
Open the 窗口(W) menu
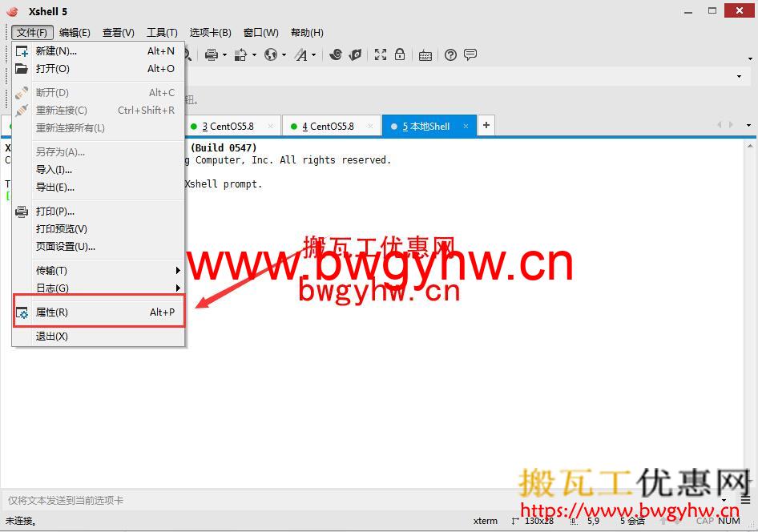click(261, 33)
